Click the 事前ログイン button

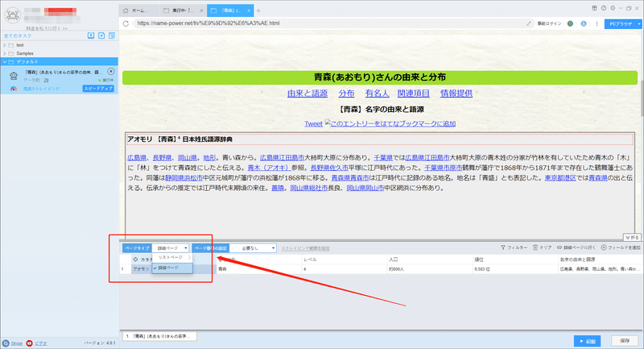tap(549, 23)
